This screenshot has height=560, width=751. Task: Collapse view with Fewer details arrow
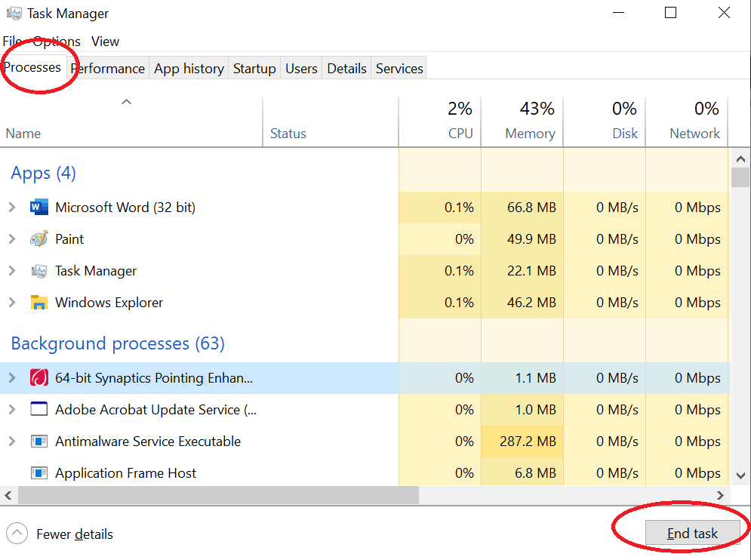pyautogui.click(x=17, y=534)
